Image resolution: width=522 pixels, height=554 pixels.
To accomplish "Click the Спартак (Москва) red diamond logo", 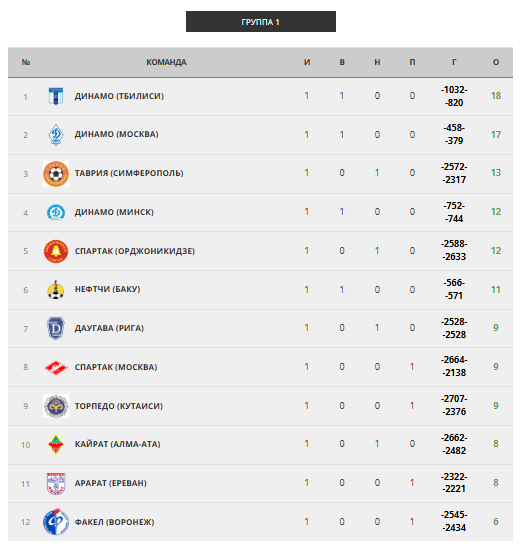I will click(x=56, y=367).
